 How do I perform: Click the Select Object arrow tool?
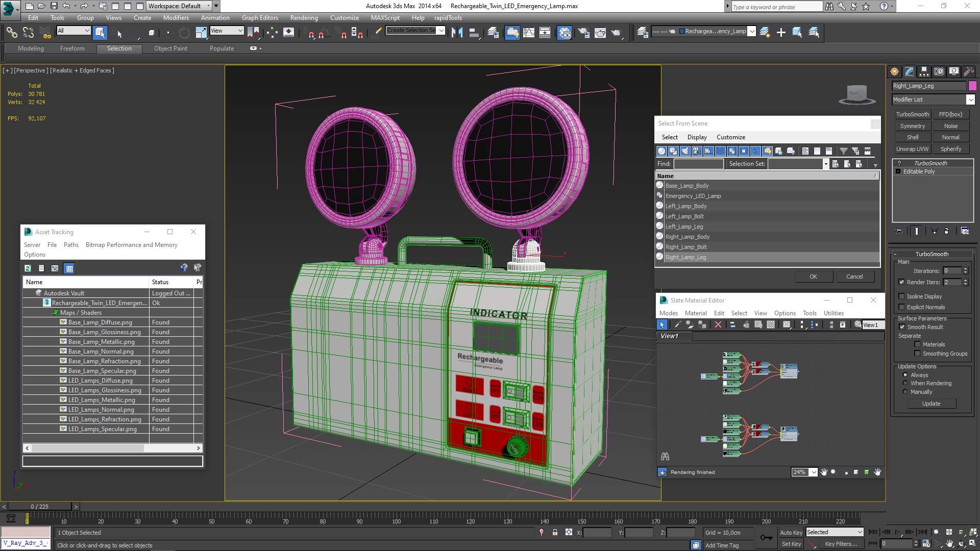pos(100,33)
